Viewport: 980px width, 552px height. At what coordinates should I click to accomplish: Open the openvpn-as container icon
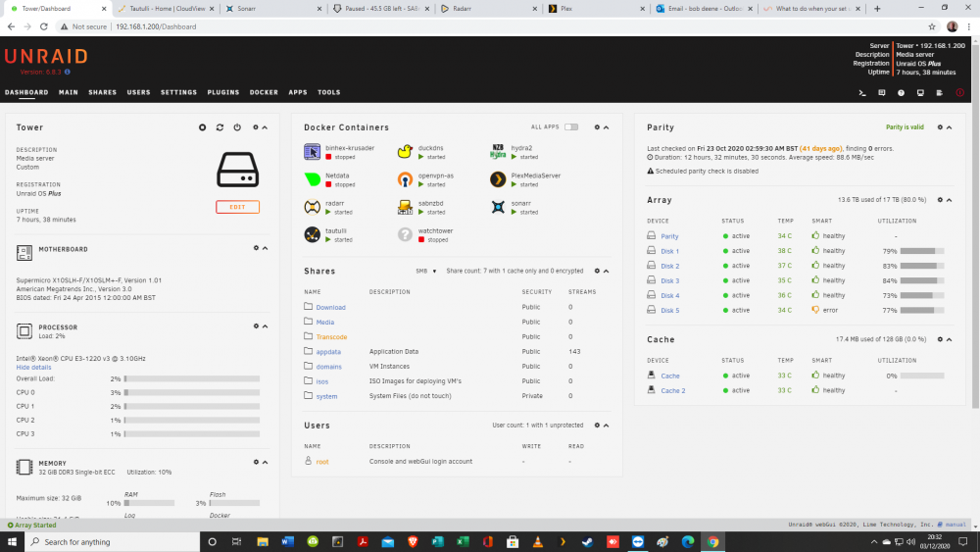[x=405, y=179]
